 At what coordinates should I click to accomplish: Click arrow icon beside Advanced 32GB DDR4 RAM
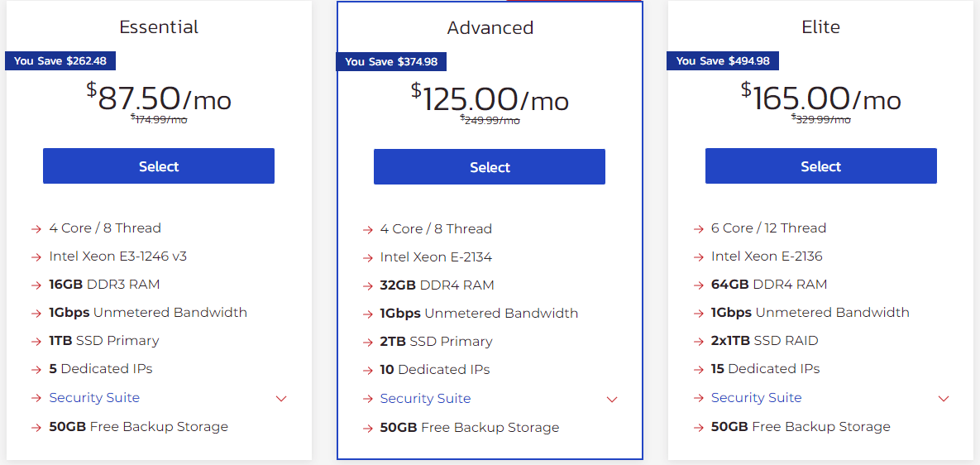point(367,285)
